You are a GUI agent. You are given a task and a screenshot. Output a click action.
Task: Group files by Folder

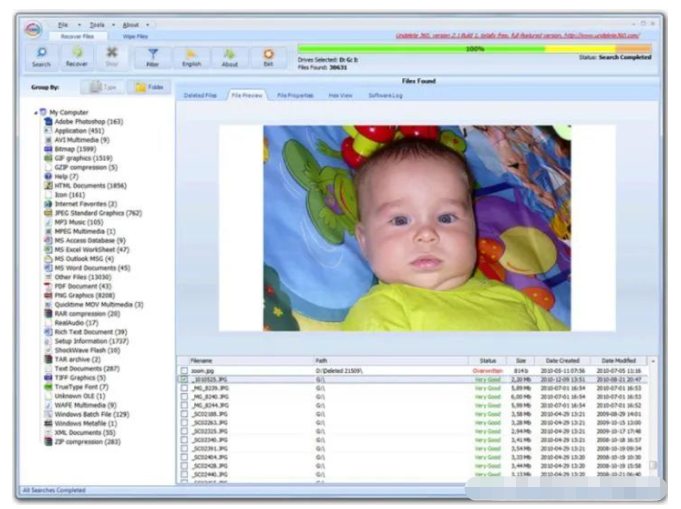click(149, 88)
